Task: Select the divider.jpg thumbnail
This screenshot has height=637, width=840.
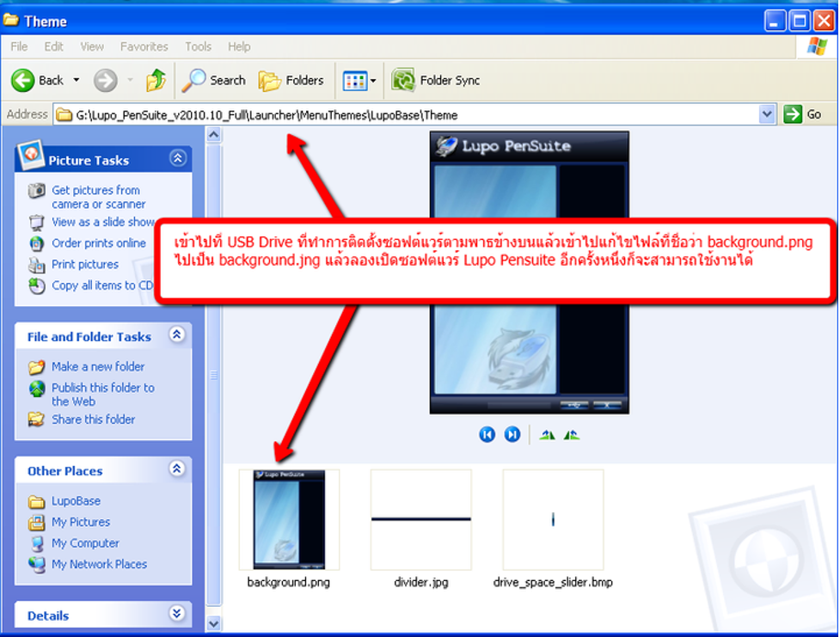Action: click(x=420, y=519)
